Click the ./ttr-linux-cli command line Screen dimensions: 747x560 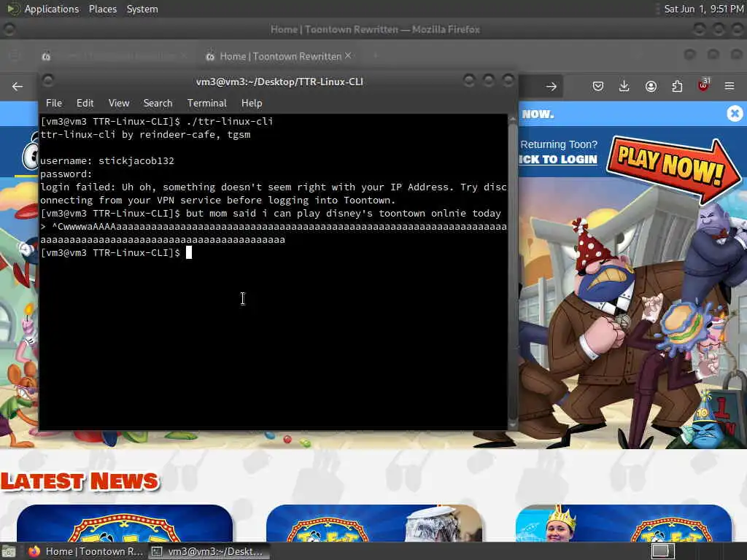[x=157, y=122]
